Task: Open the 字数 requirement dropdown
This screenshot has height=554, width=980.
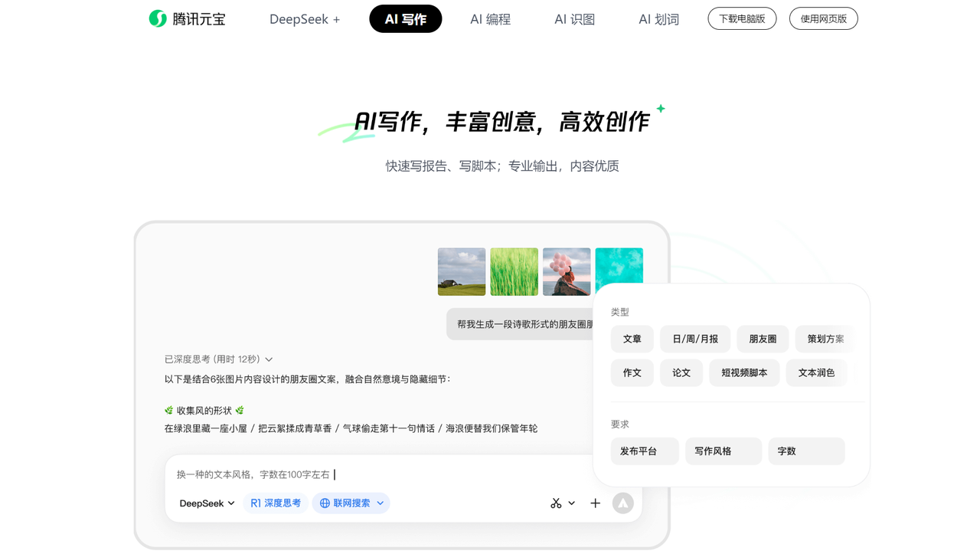Action: point(806,451)
